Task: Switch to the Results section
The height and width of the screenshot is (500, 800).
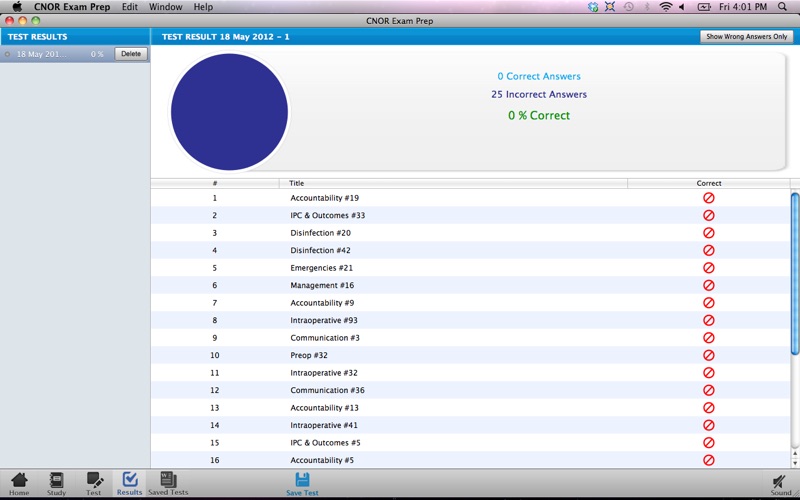Action: (130, 484)
